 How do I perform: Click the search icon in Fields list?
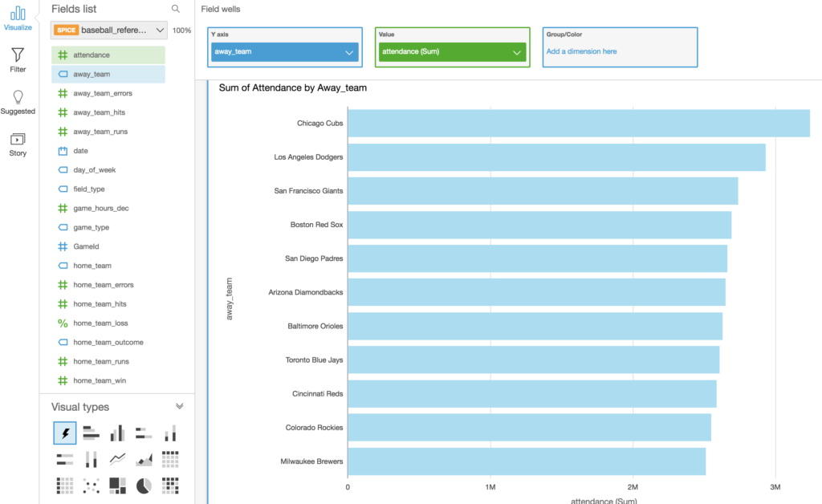point(176,9)
